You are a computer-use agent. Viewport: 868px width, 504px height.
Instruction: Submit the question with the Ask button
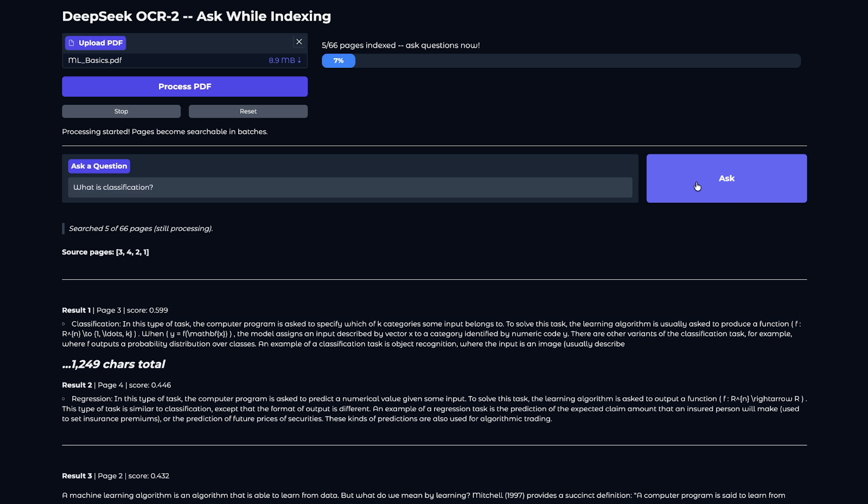point(726,178)
